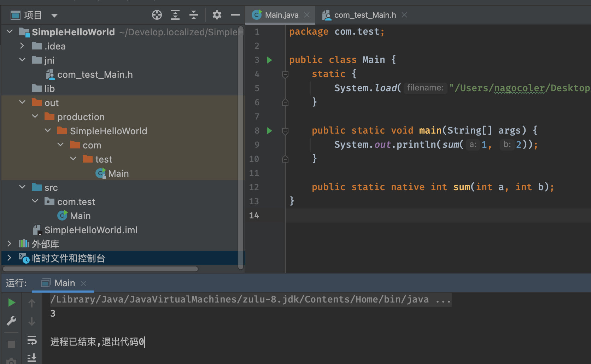Click the 'println' call on line 9
591x364 pixels.
pos(416,145)
